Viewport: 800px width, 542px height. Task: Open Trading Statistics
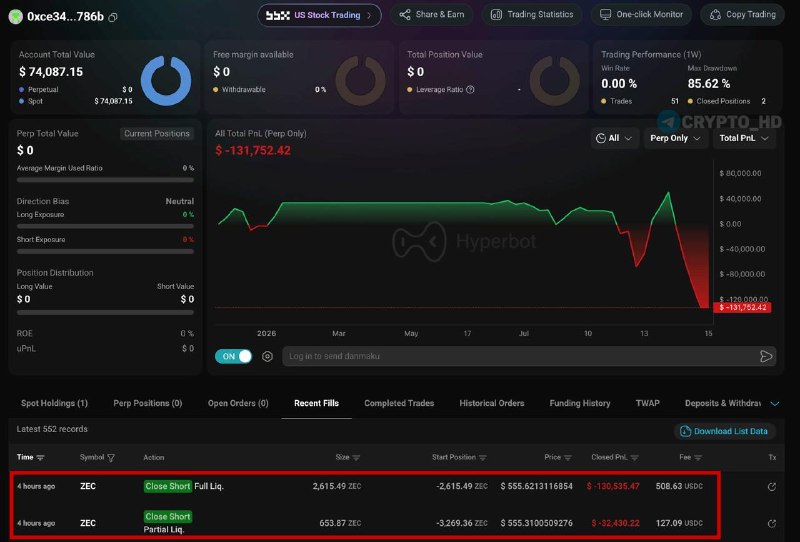(x=532, y=14)
